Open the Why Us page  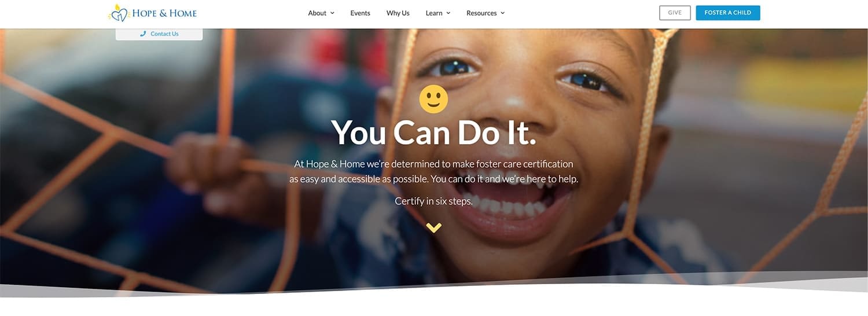[398, 13]
